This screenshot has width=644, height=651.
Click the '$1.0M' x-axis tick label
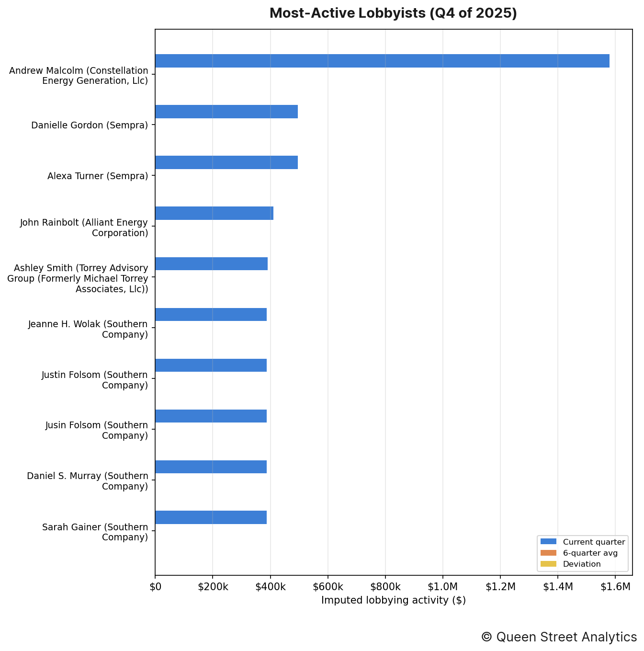click(443, 586)
